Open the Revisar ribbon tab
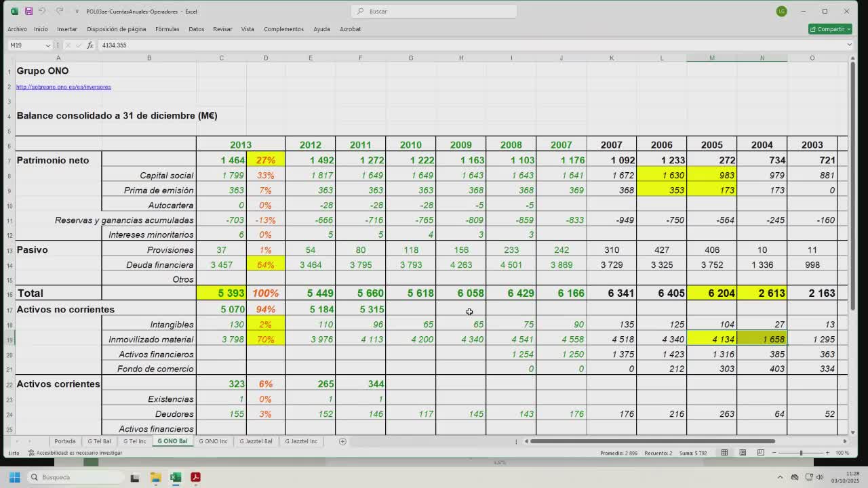Image resolution: width=868 pixels, height=488 pixels. point(222,29)
